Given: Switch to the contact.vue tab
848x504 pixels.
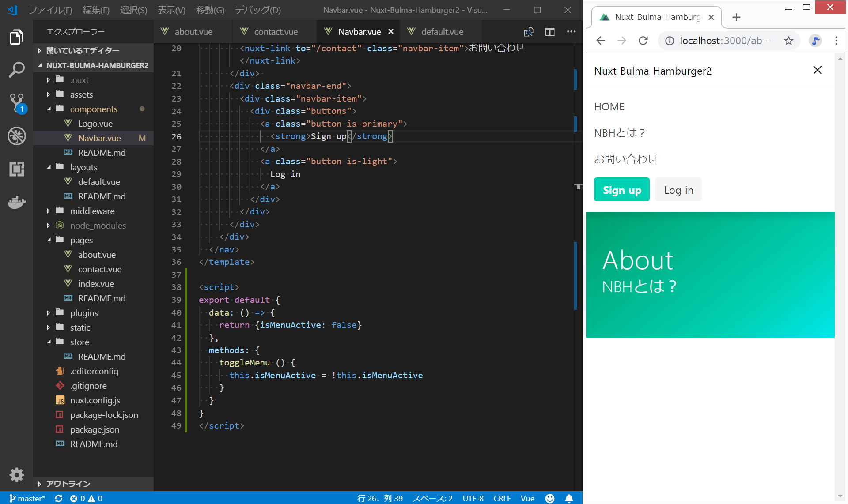Looking at the screenshot, I should coord(276,32).
